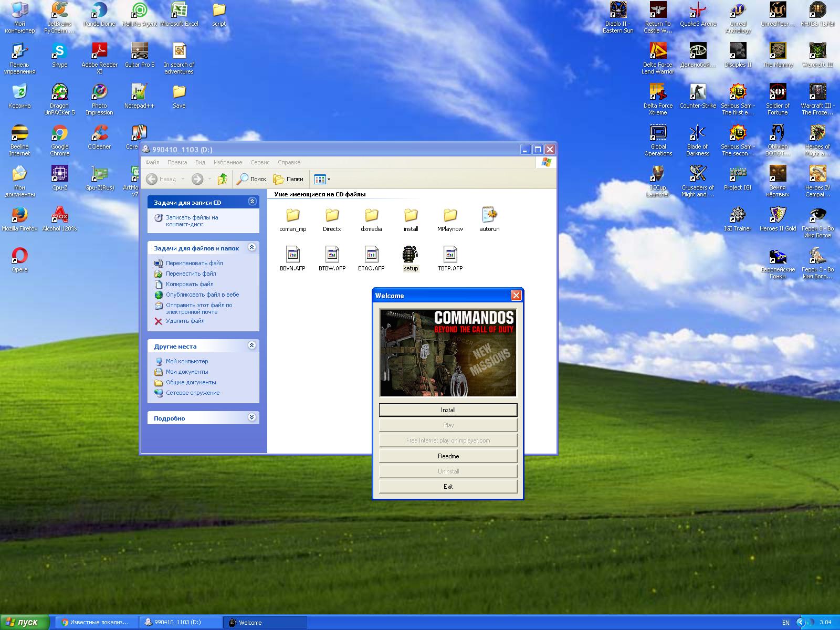This screenshot has width=840, height=630.
Task: Click the Up folder toolbar icon
Action: [223, 179]
